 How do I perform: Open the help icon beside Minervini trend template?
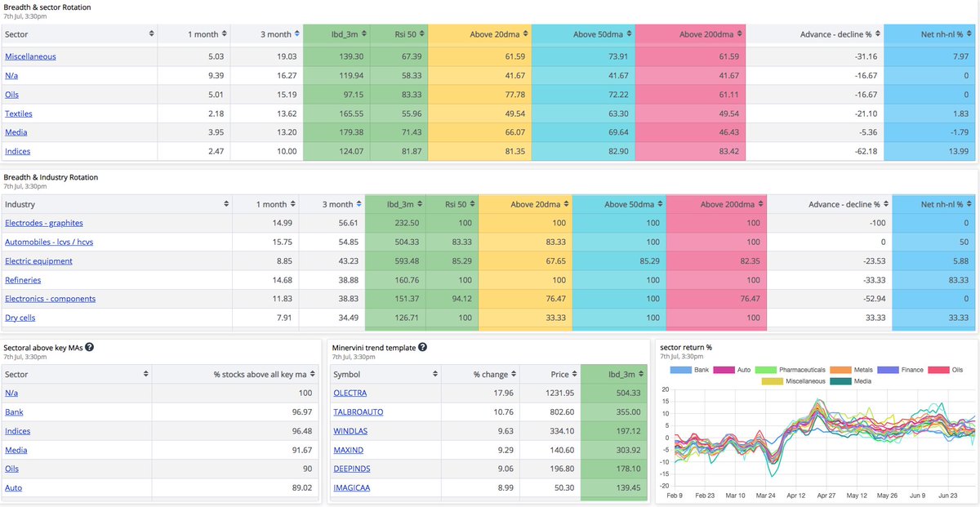[422, 346]
